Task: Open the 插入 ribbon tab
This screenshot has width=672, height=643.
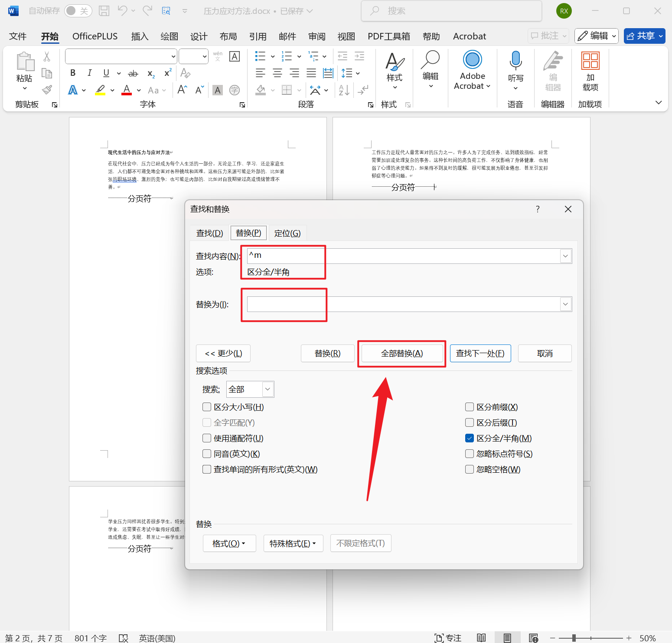Action: [140, 36]
